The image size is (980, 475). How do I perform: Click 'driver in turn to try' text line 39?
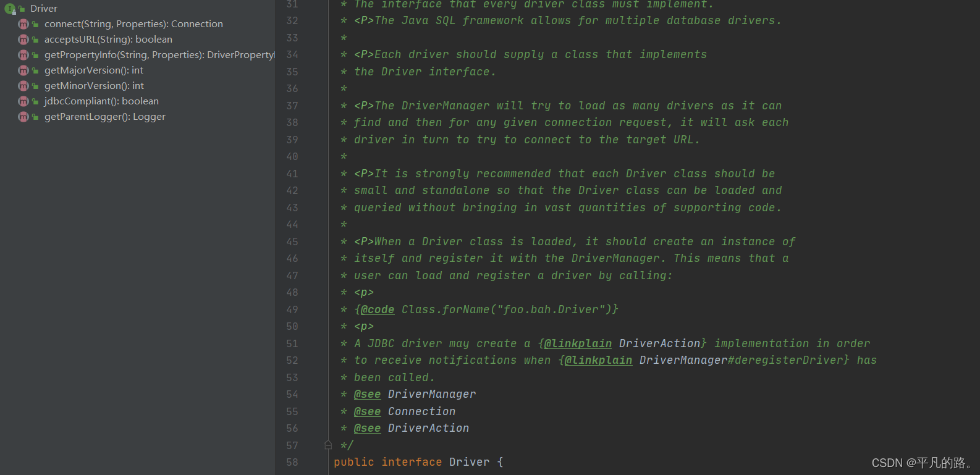[x=527, y=140]
